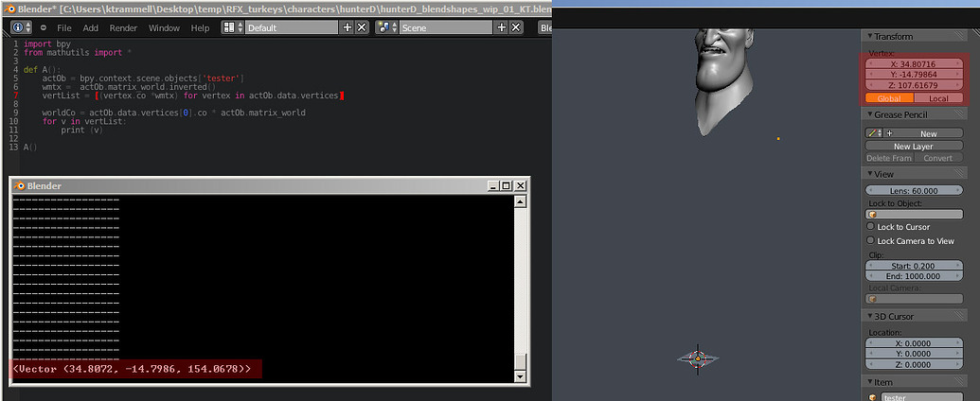Click 3D Cursor Y location field

(914, 354)
